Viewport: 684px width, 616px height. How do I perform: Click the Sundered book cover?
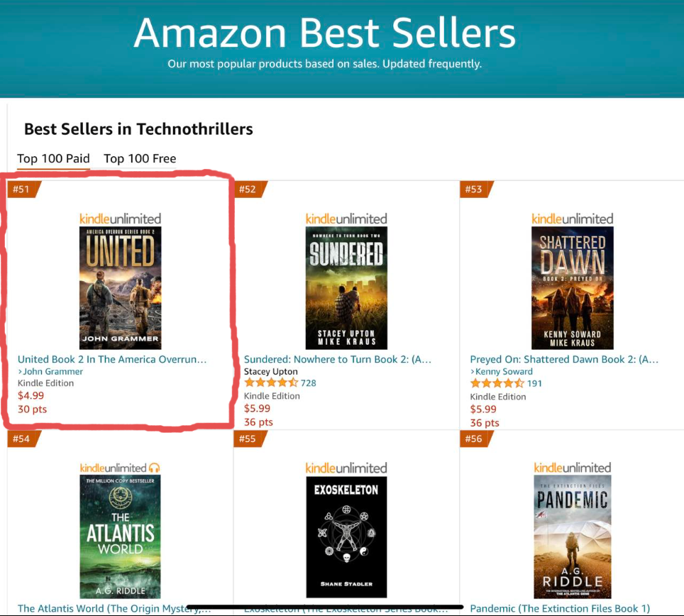point(346,286)
